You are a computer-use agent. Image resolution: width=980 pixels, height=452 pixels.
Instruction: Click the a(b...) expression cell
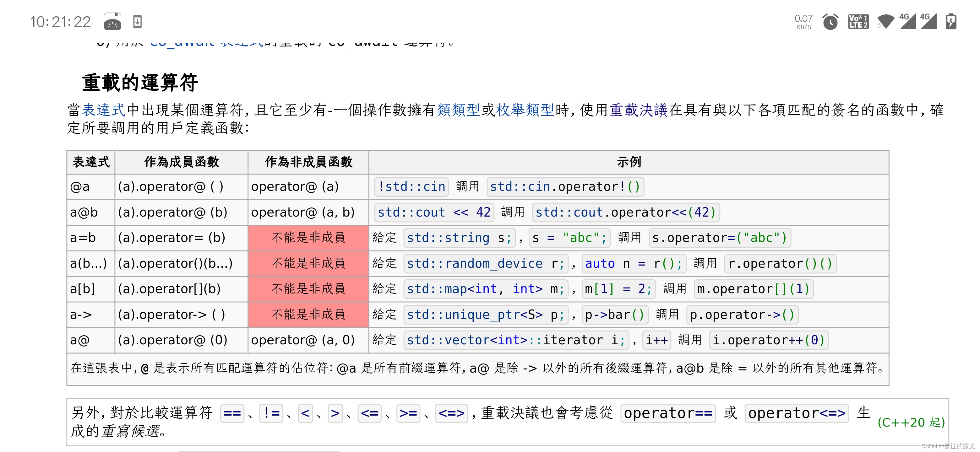click(91, 263)
